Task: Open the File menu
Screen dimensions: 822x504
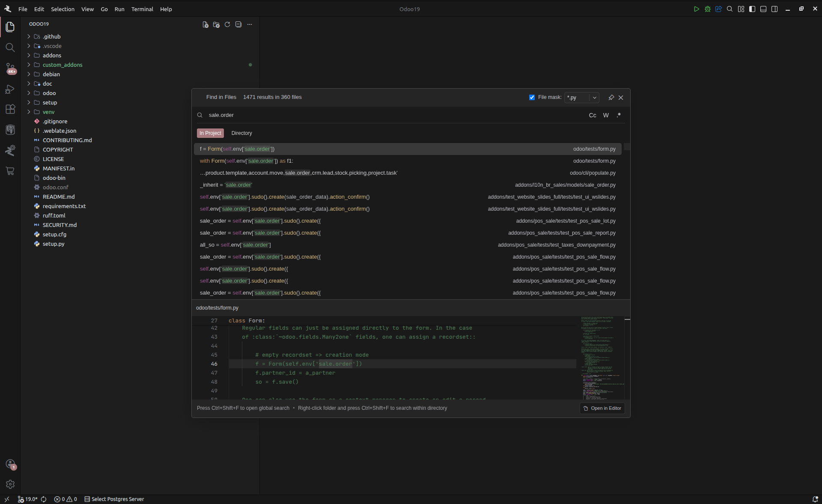Action: pyautogui.click(x=23, y=9)
